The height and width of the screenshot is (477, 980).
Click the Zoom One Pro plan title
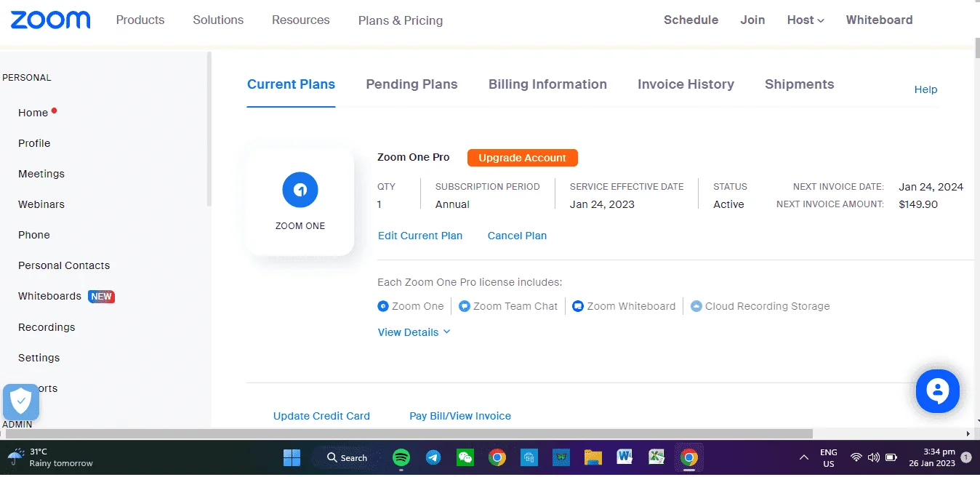(x=414, y=157)
